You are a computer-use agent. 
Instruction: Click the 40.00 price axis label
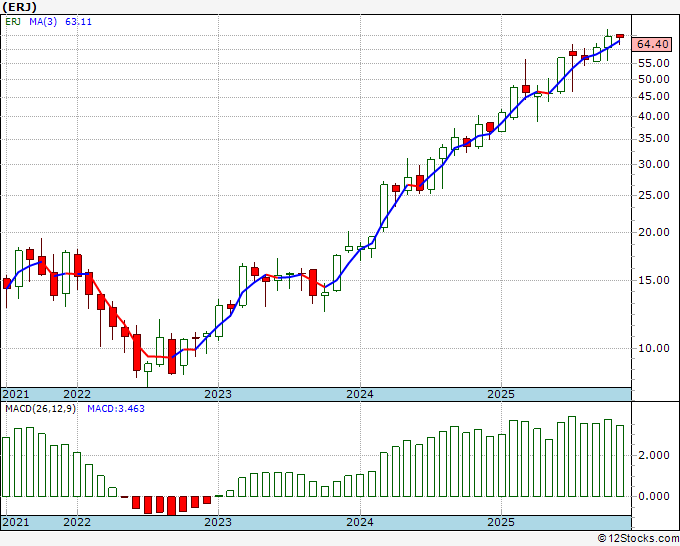click(x=654, y=116)
